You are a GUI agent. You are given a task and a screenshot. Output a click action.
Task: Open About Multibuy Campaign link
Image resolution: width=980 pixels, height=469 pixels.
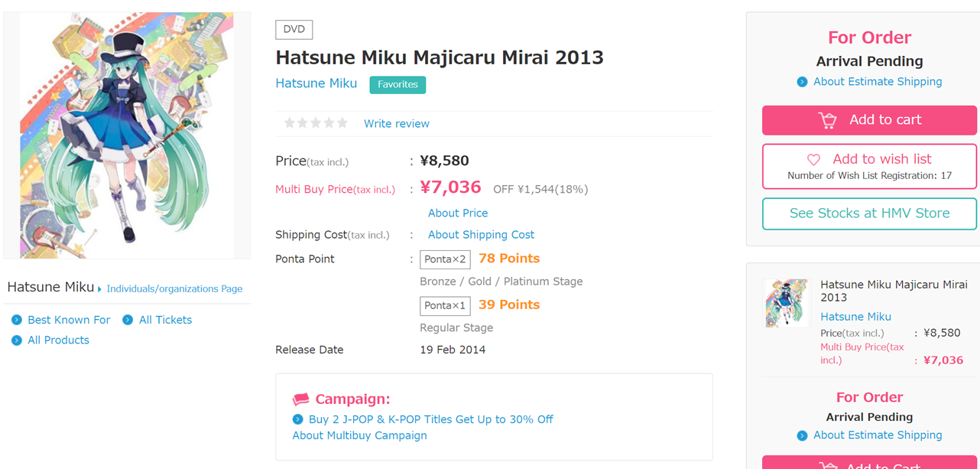tap(359, 435)
